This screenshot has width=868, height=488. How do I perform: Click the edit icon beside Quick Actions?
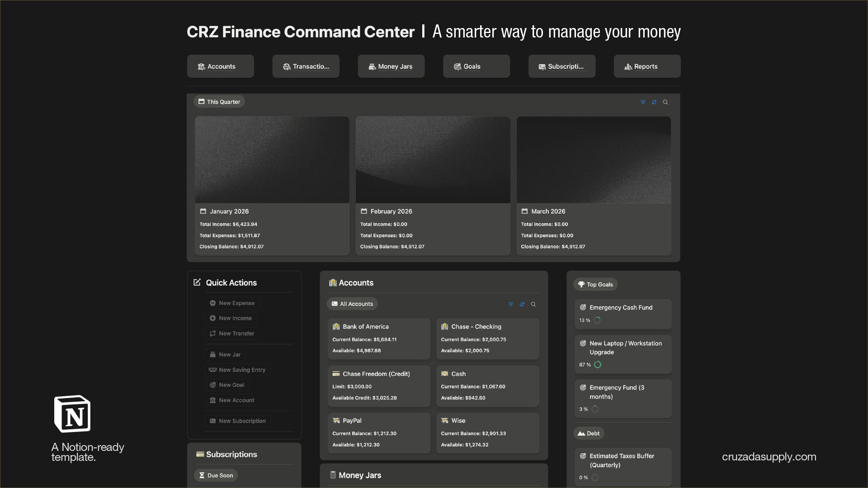click(197, 282)
